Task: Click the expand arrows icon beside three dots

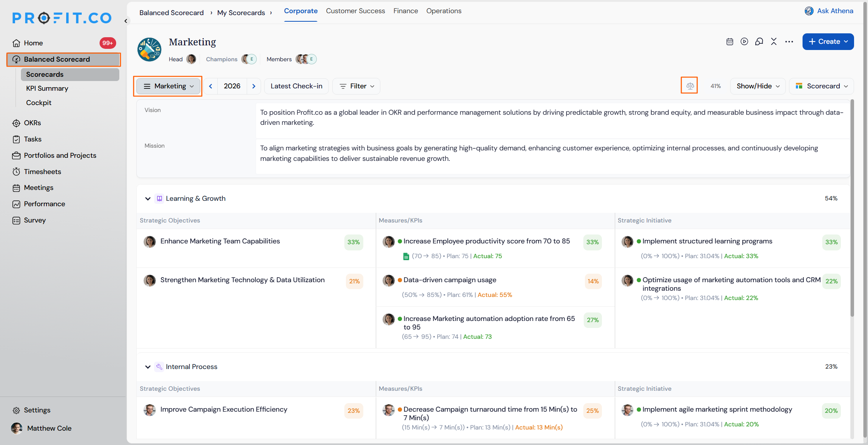Action: (774, 41)
